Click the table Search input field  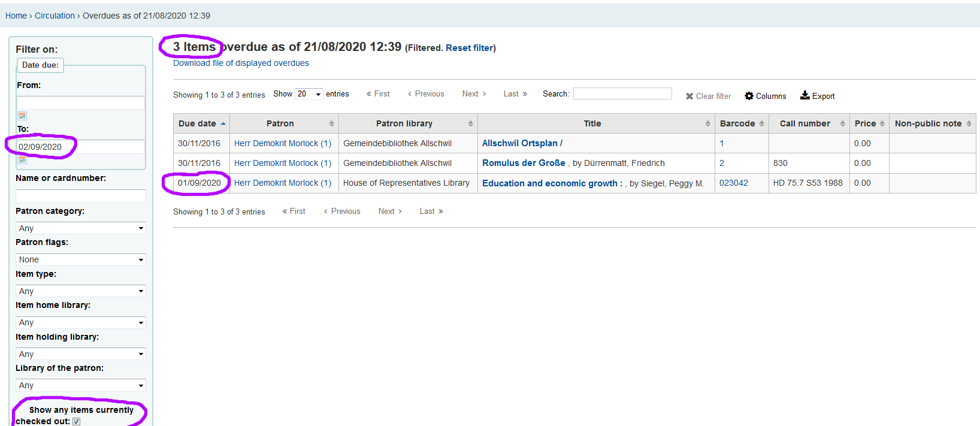[622, 93]
